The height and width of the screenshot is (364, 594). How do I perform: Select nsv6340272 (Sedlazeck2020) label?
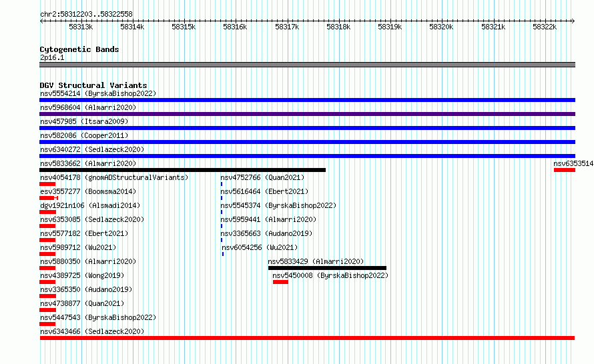coord(92,149)
